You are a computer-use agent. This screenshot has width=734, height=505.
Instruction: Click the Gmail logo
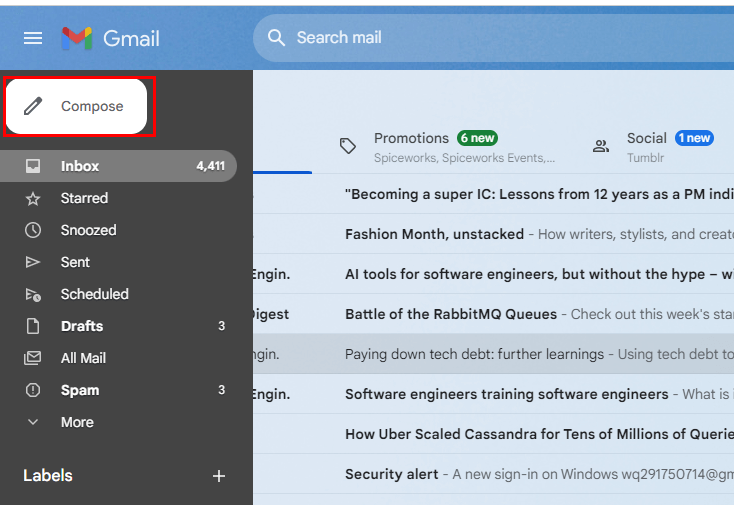111,38
